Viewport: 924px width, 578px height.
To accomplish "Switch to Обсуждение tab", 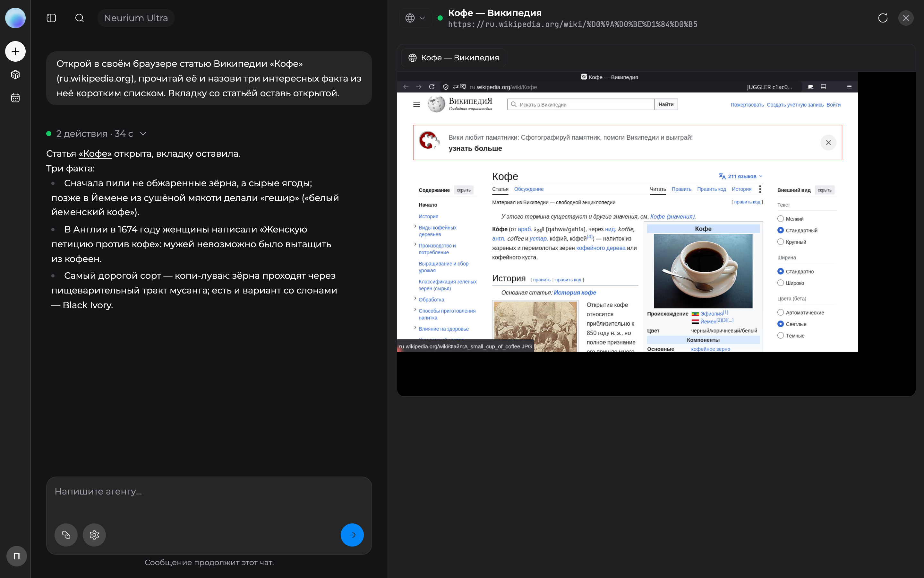I will tap(529, 189).
